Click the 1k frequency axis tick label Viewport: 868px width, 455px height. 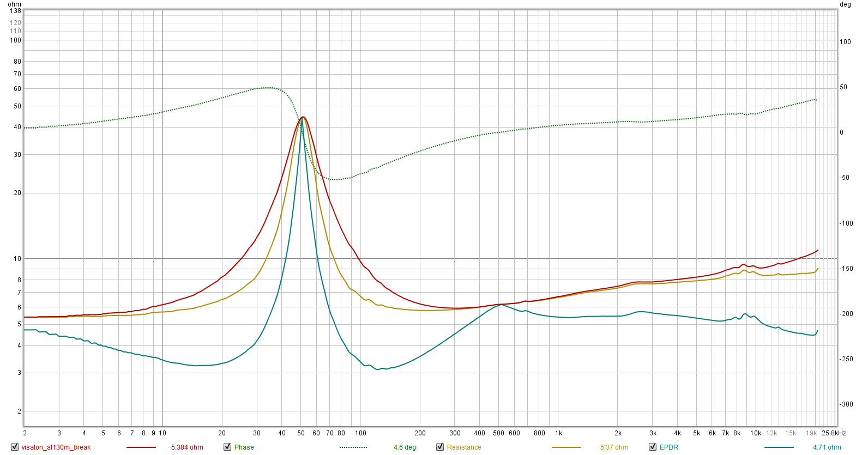pyautogui.click(x=558, y=433)
